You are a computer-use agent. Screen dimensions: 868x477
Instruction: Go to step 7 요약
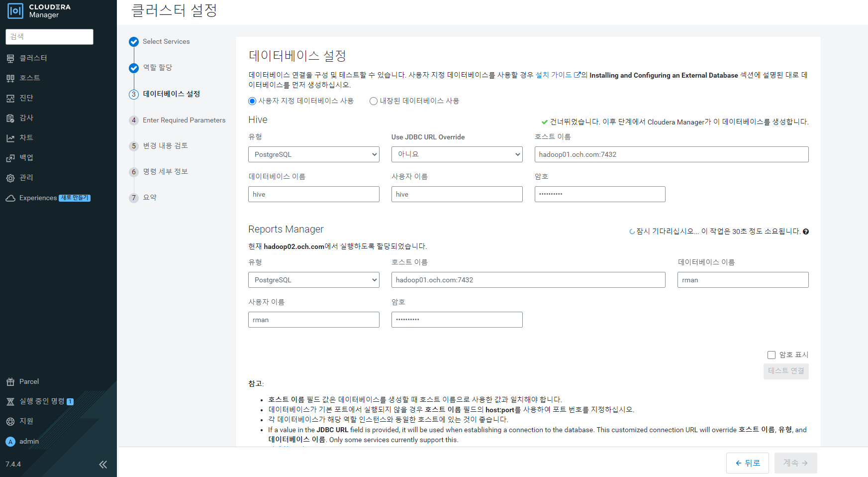[x=150, y=198]
